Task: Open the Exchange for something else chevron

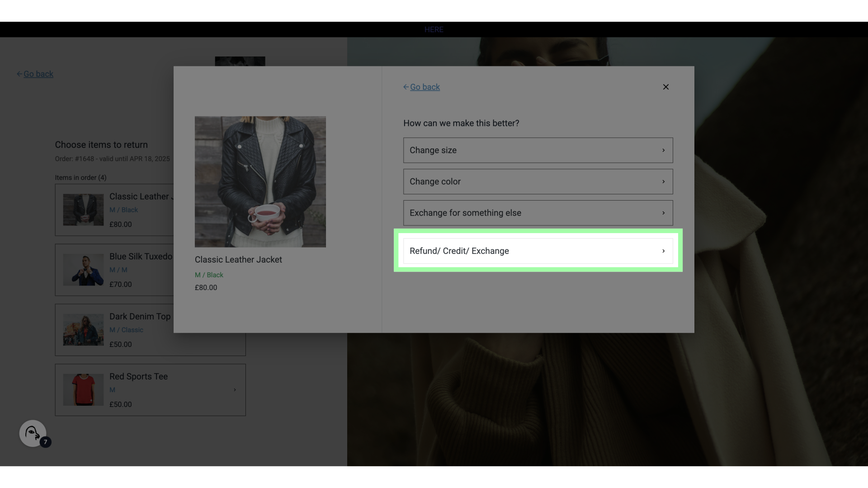Action: (x=663, y=213)
